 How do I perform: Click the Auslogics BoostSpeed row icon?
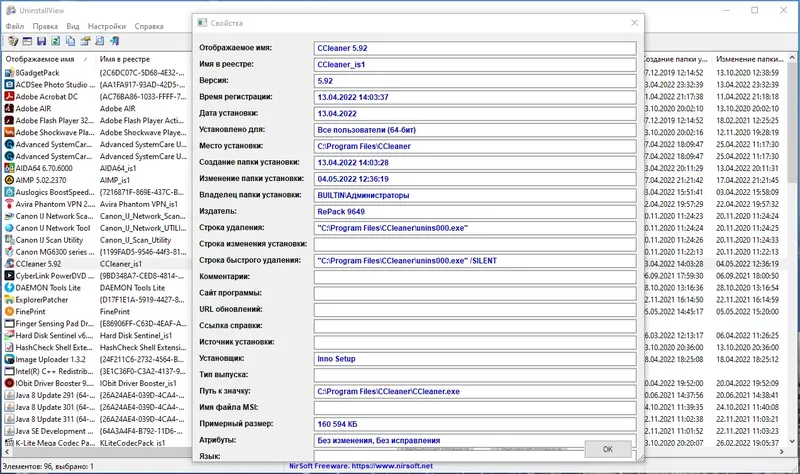pos(9,192)
